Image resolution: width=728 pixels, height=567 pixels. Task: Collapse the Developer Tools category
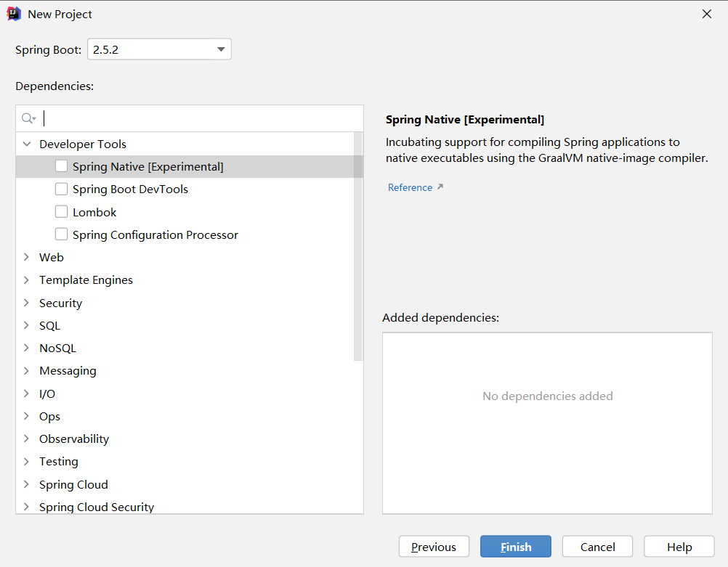point(27,144)
